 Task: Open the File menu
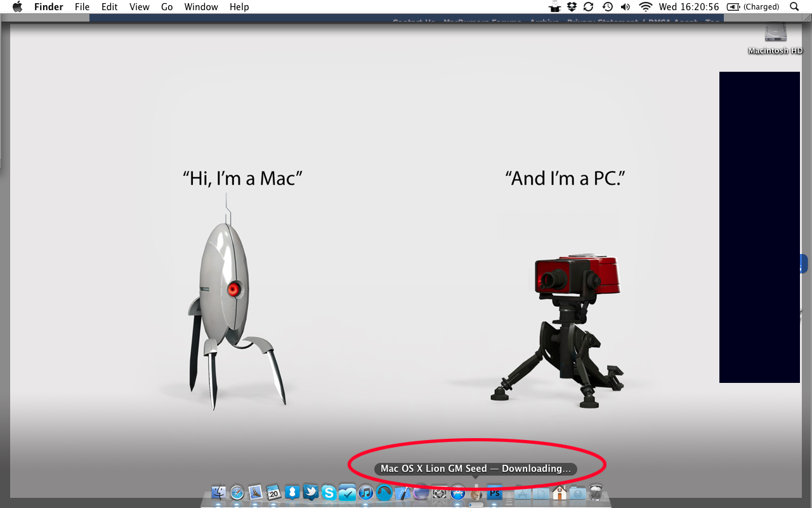(82, 7)
